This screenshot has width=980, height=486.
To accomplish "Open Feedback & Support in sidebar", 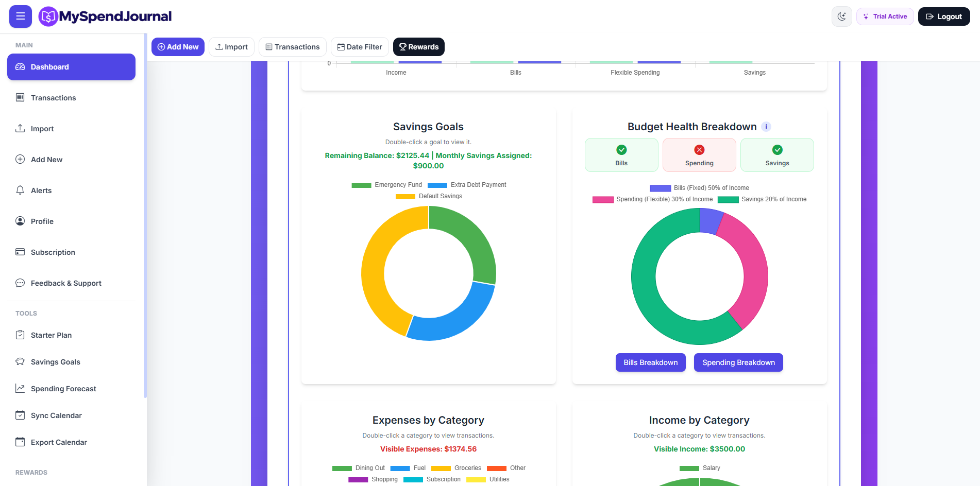I will pyautogui.click(x=71, y=283).
